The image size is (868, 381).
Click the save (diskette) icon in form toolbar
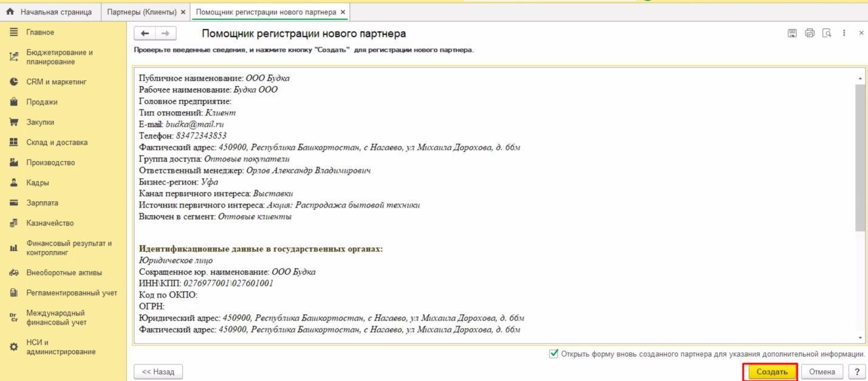(x=792, y=33)
